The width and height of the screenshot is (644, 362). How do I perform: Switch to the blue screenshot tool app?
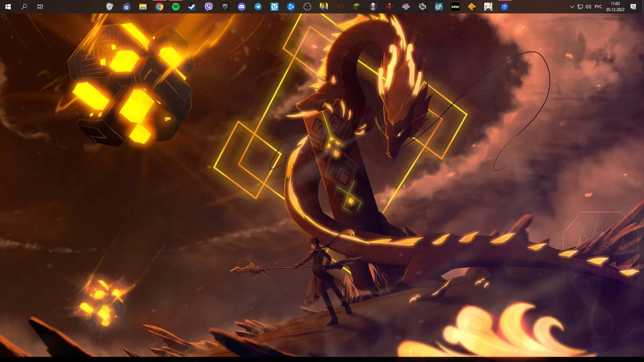coord(505,7)
